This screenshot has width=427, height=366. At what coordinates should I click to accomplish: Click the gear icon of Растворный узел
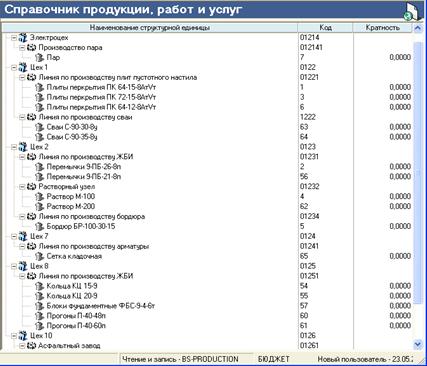(x=31, y=187)
